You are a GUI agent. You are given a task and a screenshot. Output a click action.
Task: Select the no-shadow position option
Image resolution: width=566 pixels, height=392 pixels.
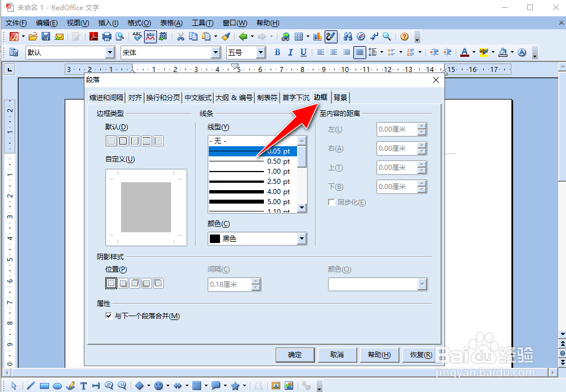[111, 283]
